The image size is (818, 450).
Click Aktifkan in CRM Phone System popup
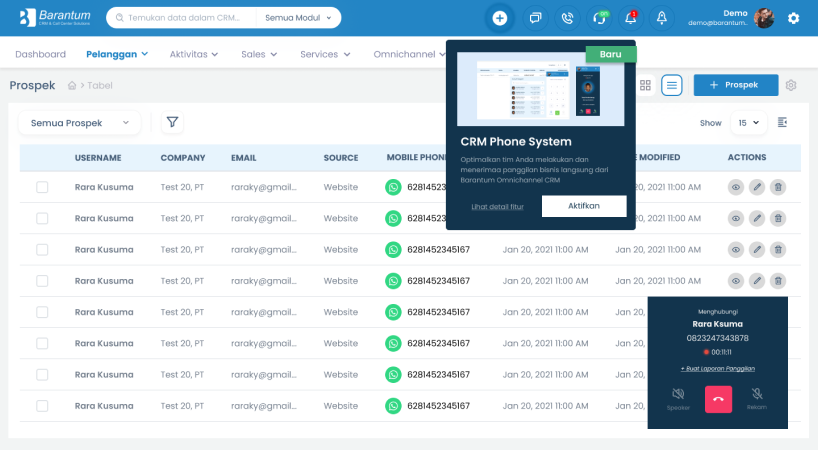coord(584,206)
